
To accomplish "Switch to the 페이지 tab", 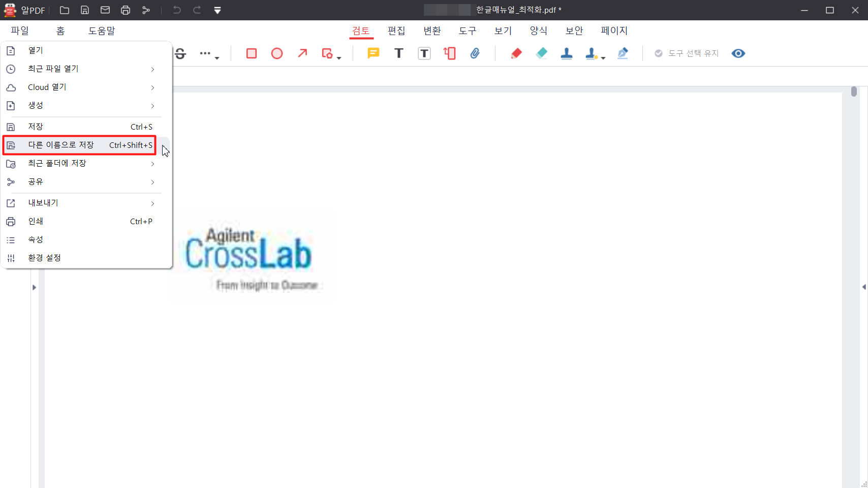I will click(614, 30).
